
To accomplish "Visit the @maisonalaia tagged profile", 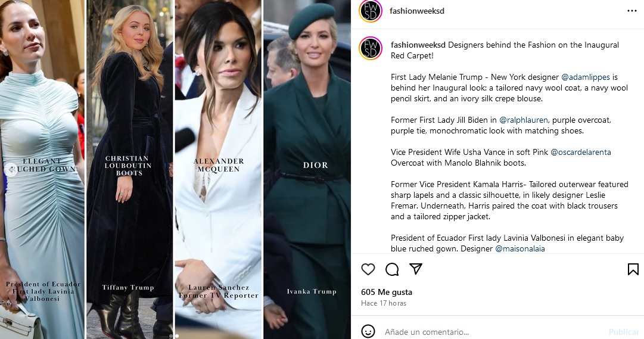I will pyautogui.click(x=520, y=248).
